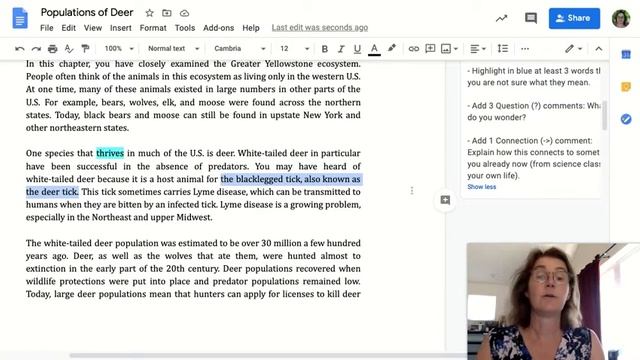Open the Google Docs home icon
Viewport: 640px width, 360px height.
20,19
